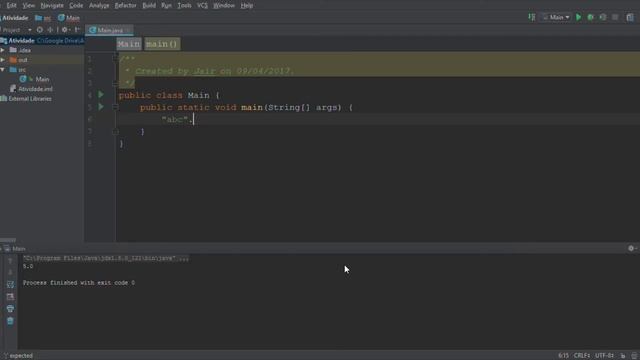Click the Project Structure icon at far right
Image resolution: width=640 pixels, height=360 pixels.
pyautogui.click(x=630, y=17)
